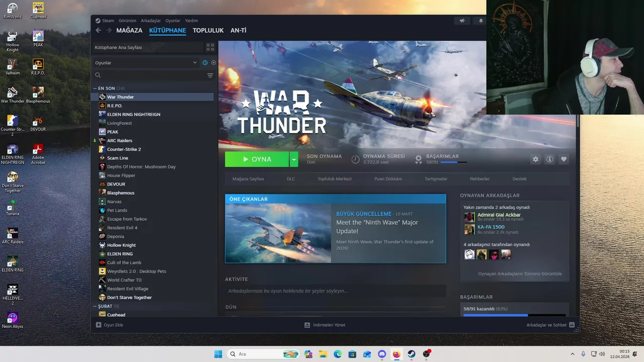Open the library grid view icon
The height and width of the screenshot is (362, 644).
(x=210, y=47)
